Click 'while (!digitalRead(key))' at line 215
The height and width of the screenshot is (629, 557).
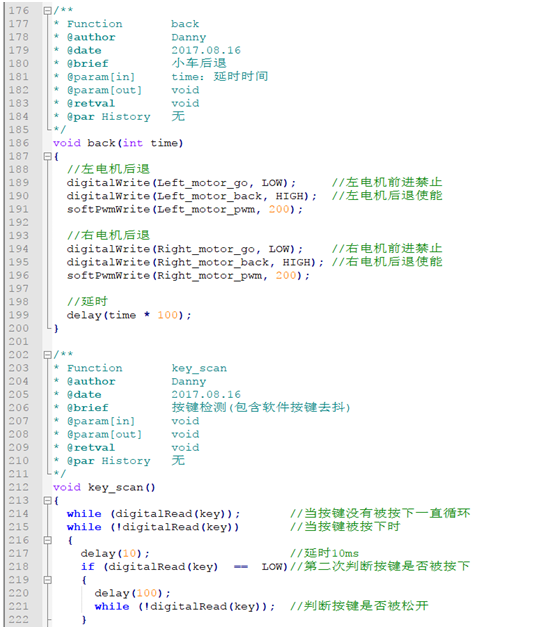point(153,527)
